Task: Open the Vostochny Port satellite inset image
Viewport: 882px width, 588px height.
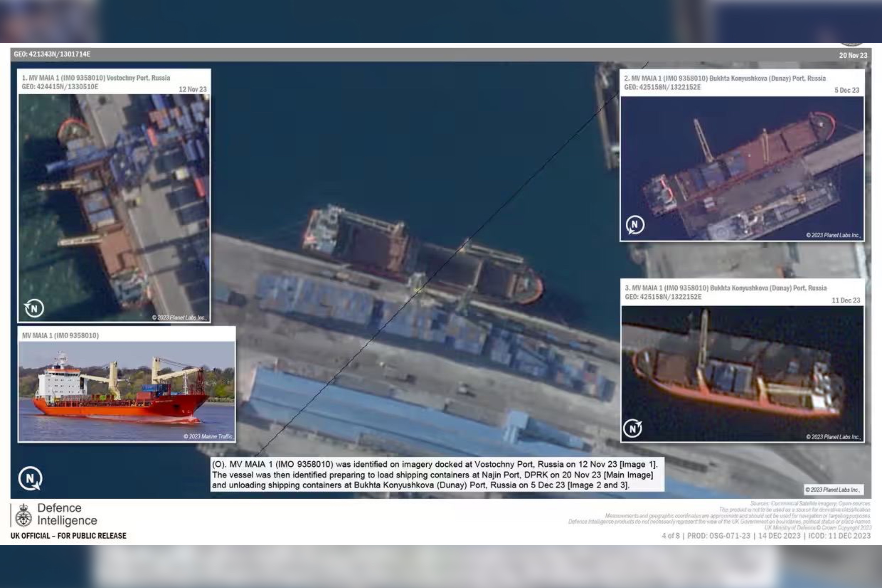Action: [114, 207]
